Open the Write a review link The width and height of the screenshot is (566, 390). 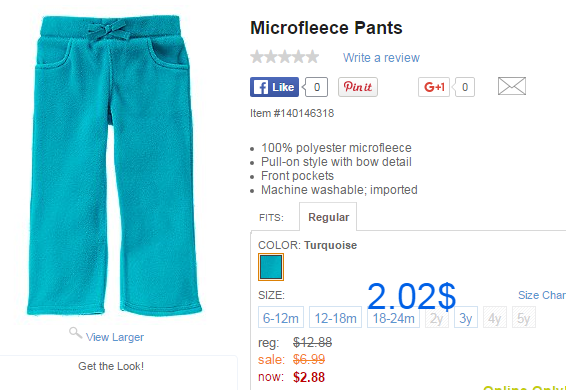(x=381, y=57)
